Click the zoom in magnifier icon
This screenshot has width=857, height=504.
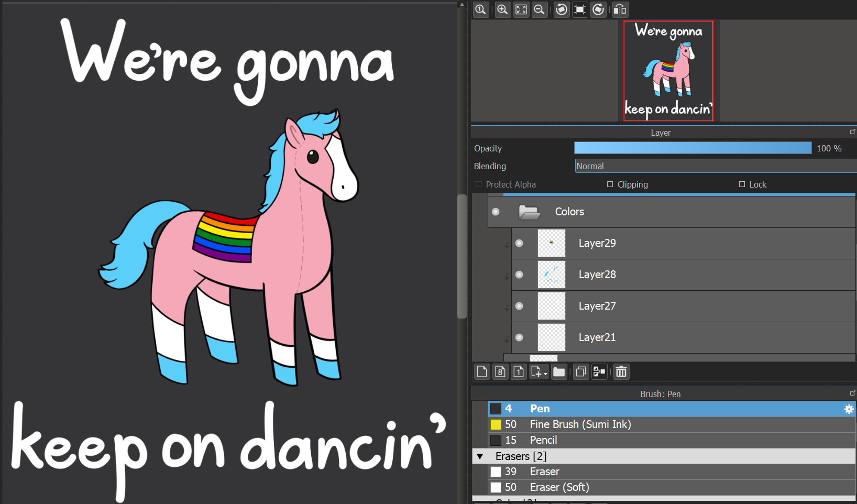pyautogui.click(x=502, y=9)
